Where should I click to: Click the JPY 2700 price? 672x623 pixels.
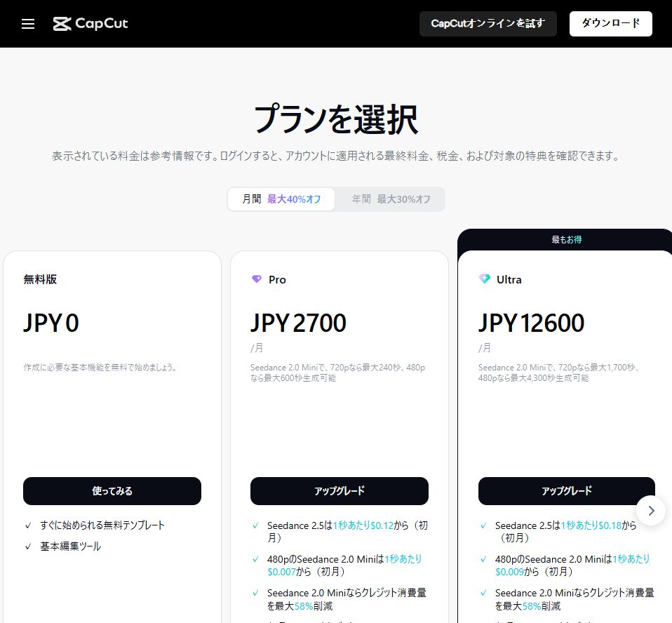coord(298,323)
